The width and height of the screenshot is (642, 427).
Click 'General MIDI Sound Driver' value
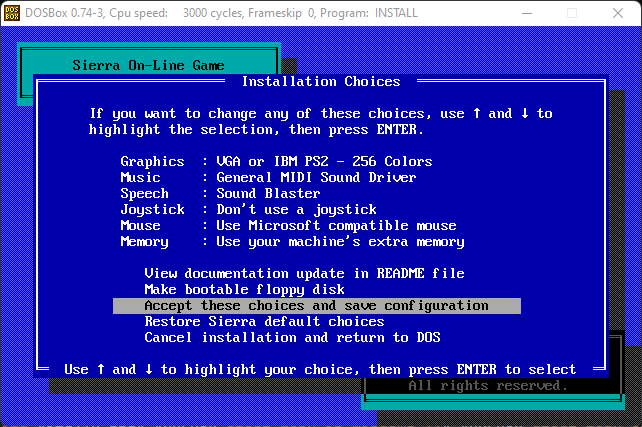point(316,177)
